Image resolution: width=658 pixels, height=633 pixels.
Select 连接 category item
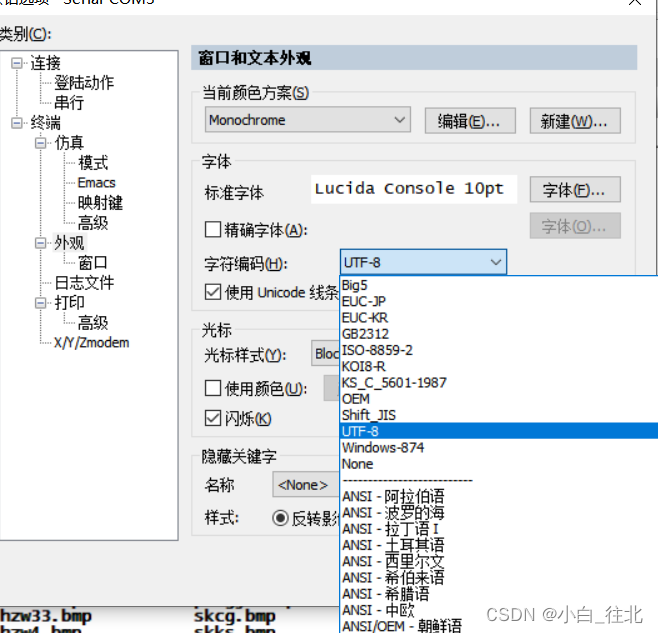[45, 63]
